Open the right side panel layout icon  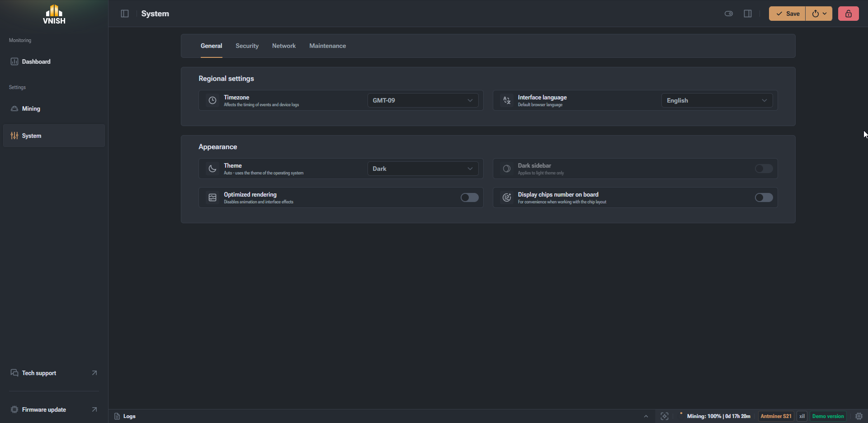tap(748, 14)
